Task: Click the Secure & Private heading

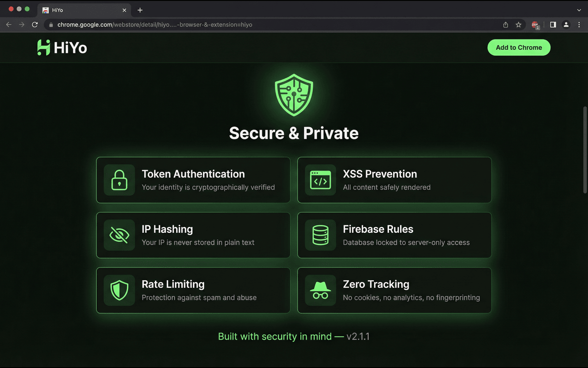Action: [x=294, y=133]
